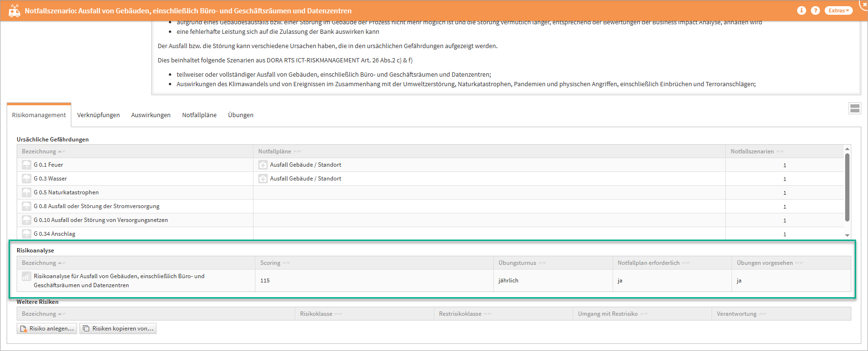This screenshot has height=351, width=868.
Task: Click the G 0.34 Anschlag row icon
Action: 27,234
